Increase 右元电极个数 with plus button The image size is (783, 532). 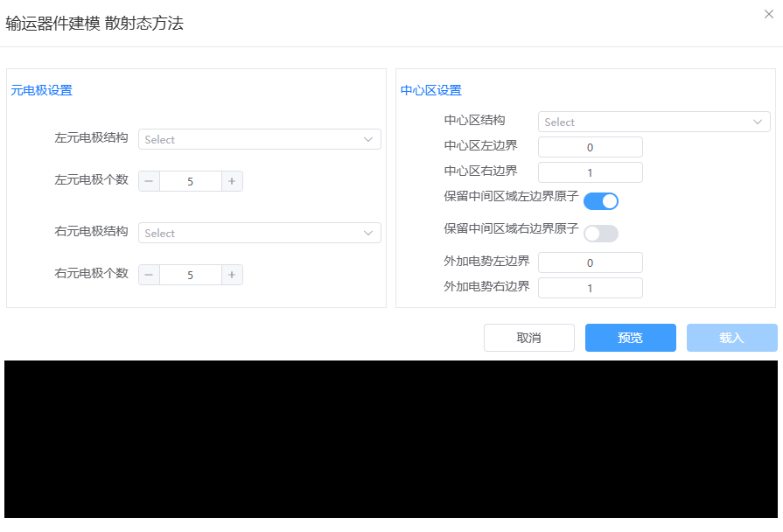click(232, 275)
